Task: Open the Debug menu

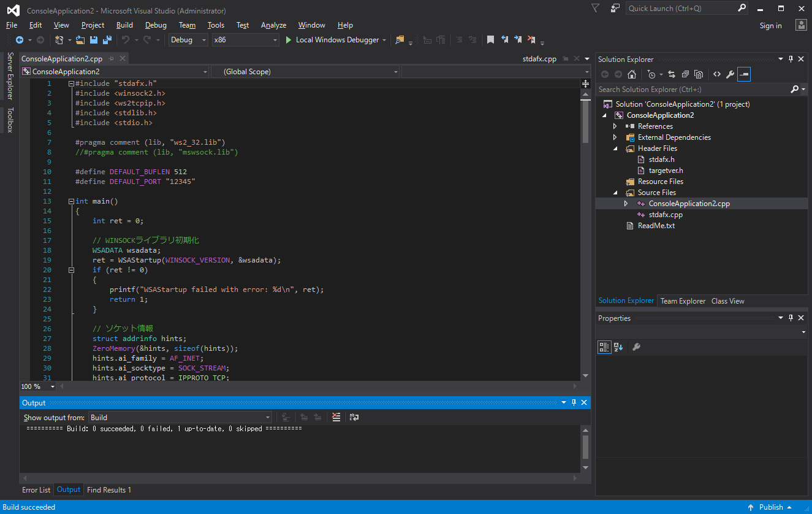Action: [156, 25]
